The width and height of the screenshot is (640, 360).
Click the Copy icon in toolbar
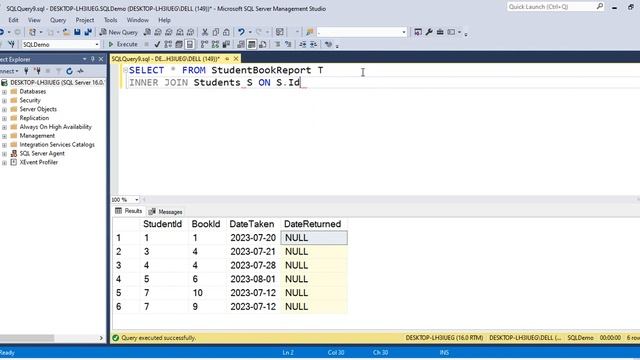point(216,32)
